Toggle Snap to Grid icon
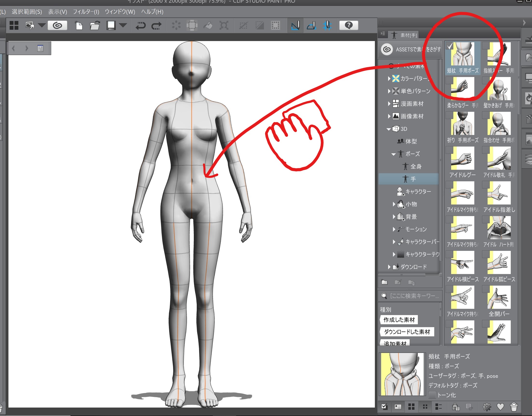The height and width of the screenshot is (416, 532). 327,25
